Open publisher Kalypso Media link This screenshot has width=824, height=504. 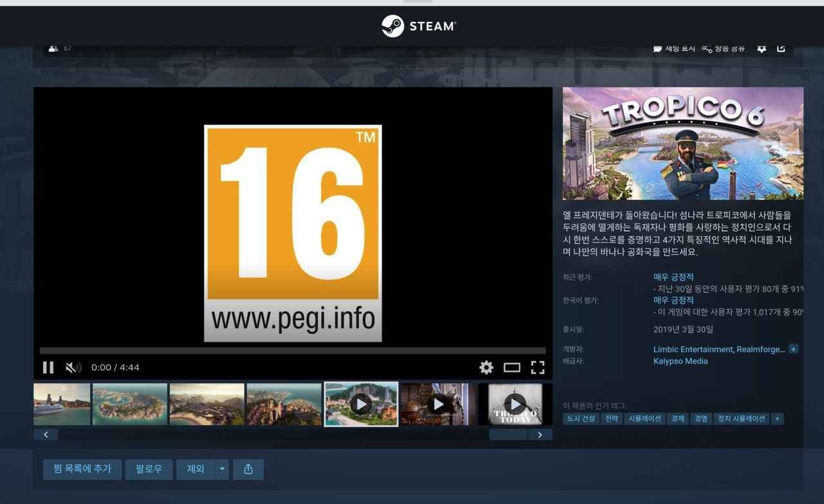680,361
